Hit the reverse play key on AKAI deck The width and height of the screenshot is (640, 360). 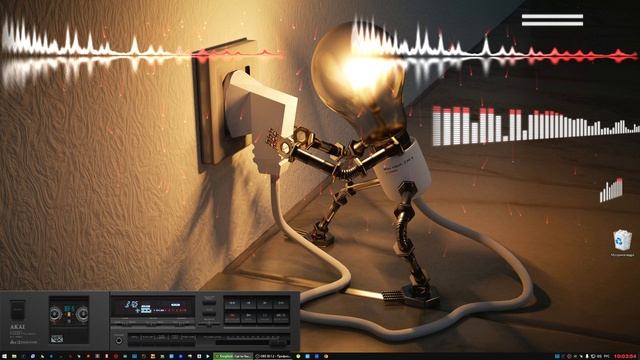[x=249, y=303]
